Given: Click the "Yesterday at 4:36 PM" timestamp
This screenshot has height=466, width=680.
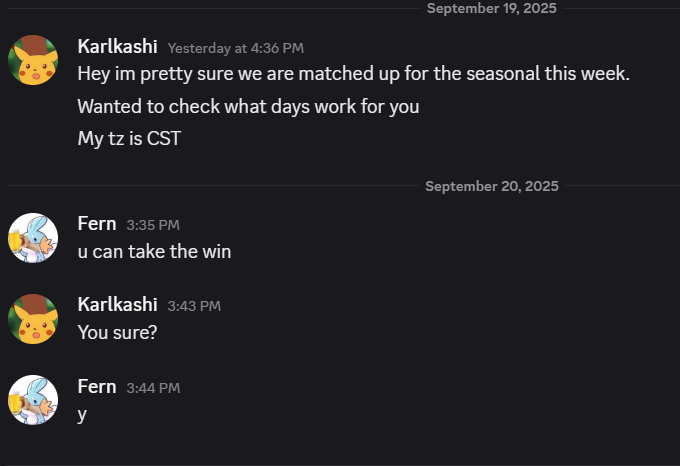Looking at the screenshot, I should point(235,48).
